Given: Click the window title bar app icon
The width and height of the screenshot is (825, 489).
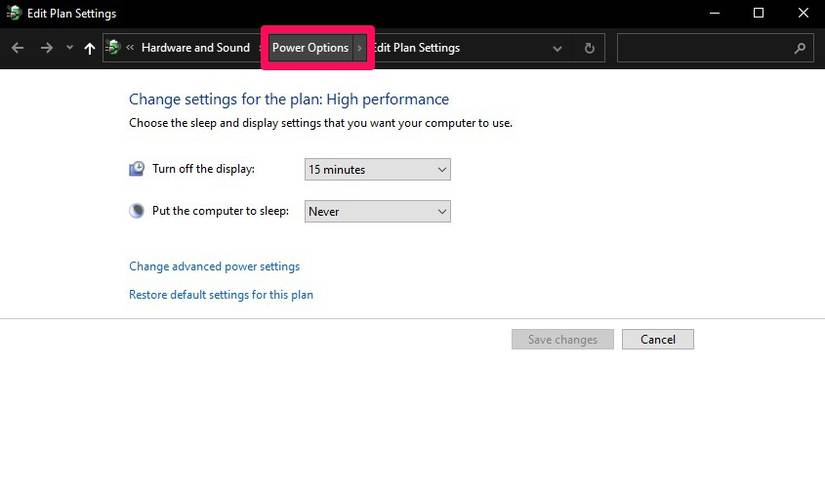Looking at the screenshot, I should click(14, 13).
